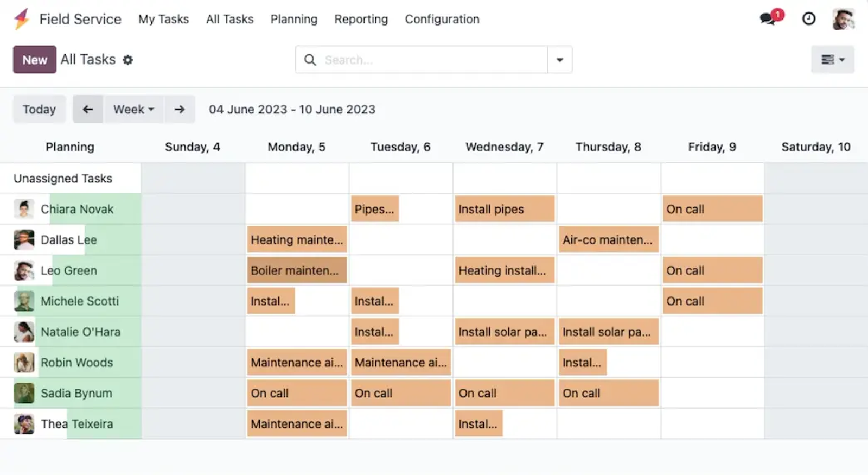Open the Reporting menu
Viewport: 868px width, 475px height.
(x=361, y=19)
